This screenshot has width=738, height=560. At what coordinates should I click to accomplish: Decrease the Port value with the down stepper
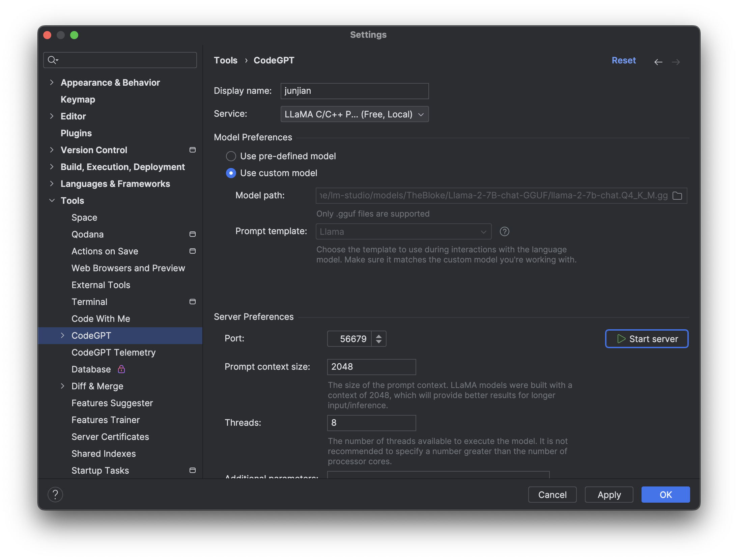click(379, 342)
